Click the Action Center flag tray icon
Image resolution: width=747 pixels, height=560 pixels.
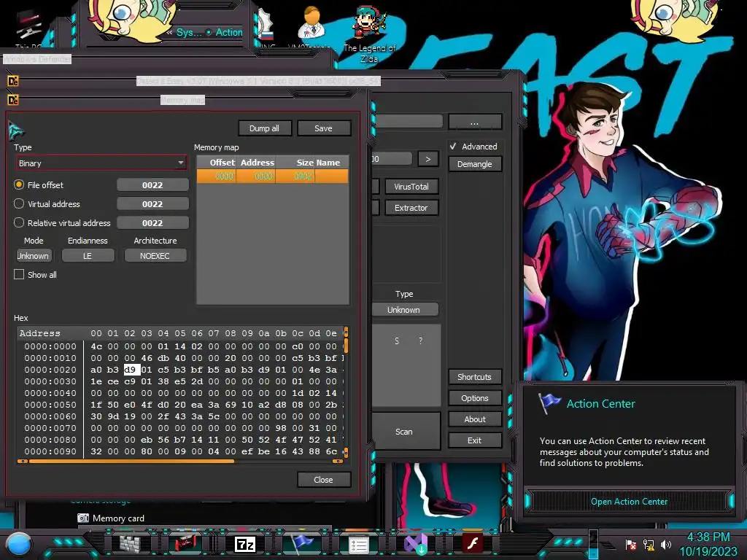click(631, 545)
